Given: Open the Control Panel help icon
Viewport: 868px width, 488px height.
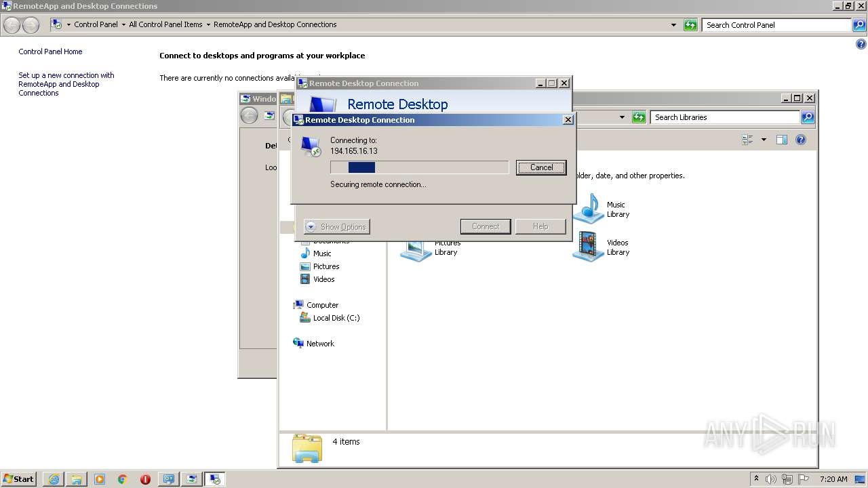Looking at the screenshot, I should point(861,45).
